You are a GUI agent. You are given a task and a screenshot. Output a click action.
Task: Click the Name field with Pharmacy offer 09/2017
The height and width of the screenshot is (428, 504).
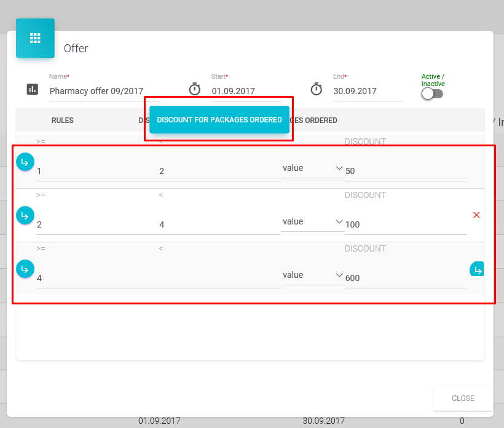(x=104, y=91)
